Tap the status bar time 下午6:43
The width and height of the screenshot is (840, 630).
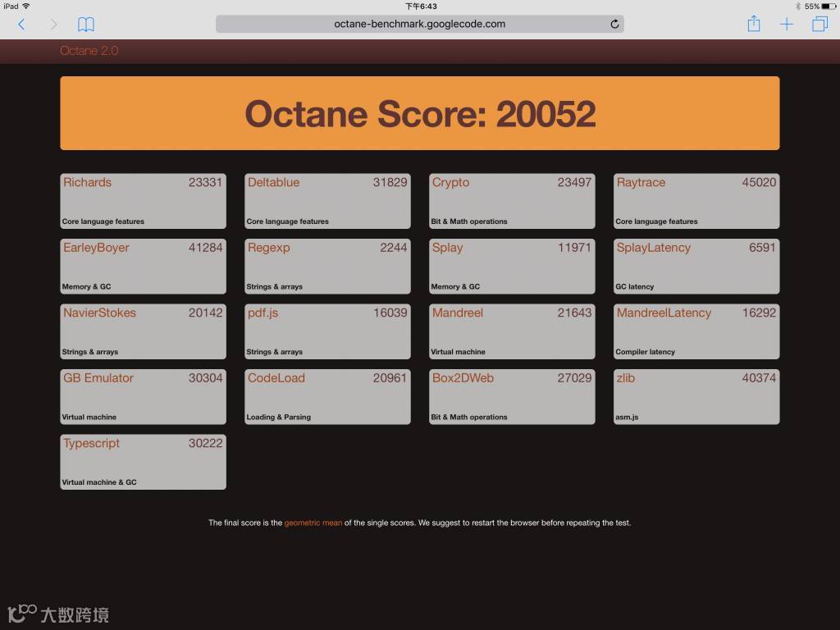[421, 7]
